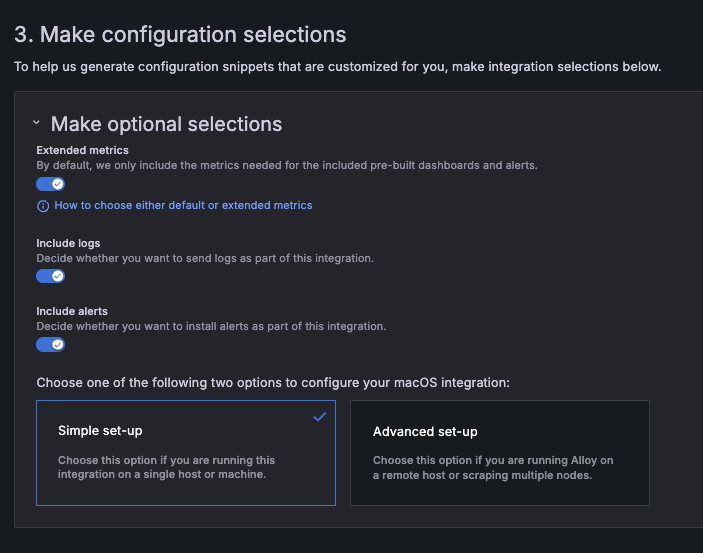Click the Make configuration selections step heading
The image size is (703, 553).
(x=180, y=35)
